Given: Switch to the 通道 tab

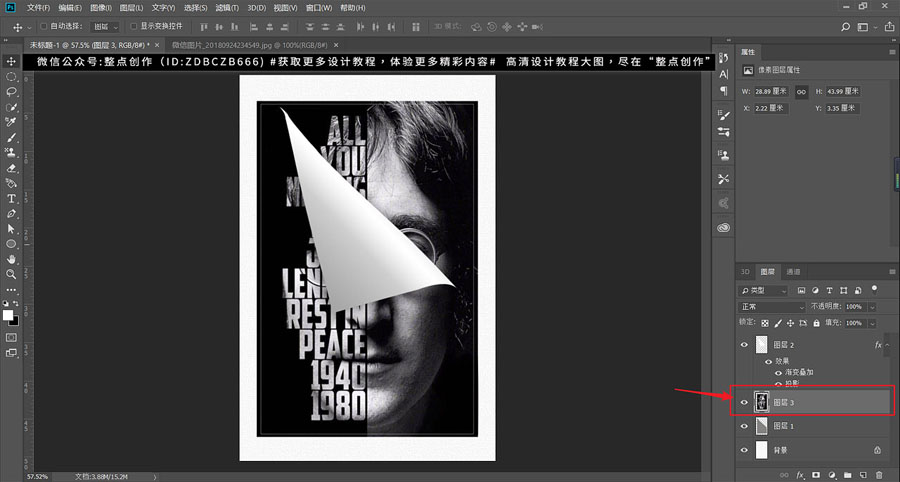Looking at the screenshot, I should point(793,271).
